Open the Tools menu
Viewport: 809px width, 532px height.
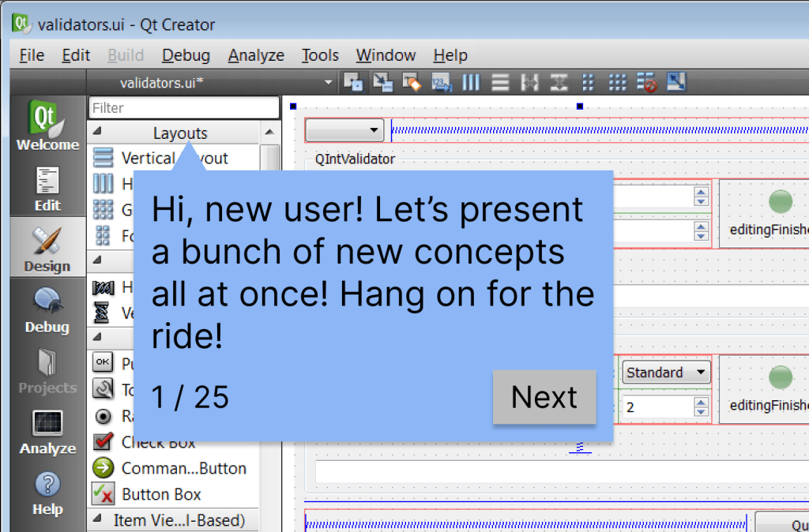pyautogui.click(x=320, y=55)
